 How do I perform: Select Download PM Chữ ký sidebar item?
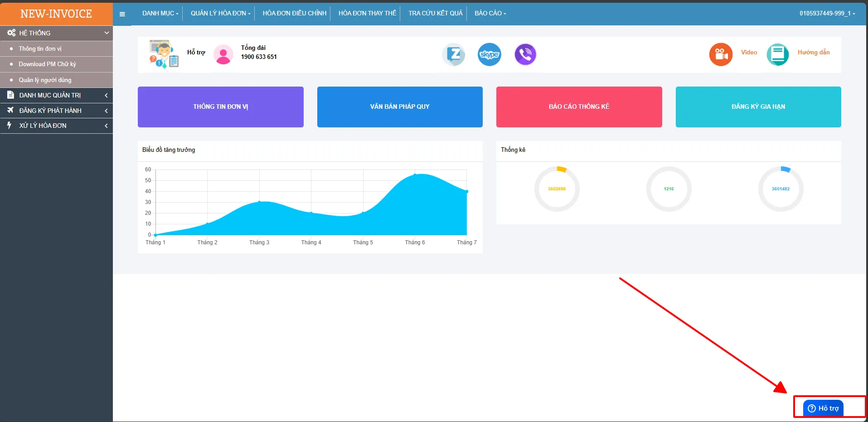tap(56, 64)
